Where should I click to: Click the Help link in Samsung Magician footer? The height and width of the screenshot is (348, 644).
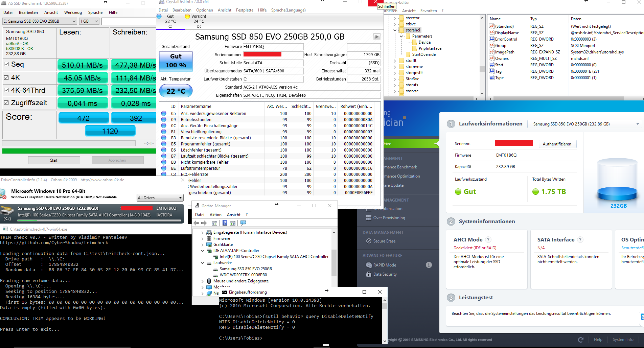(x=598, y=340)
